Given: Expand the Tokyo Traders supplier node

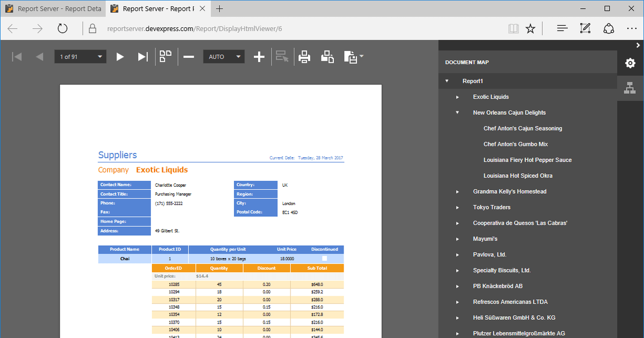Looking at the screenshot, I should (x=457, y=207).
